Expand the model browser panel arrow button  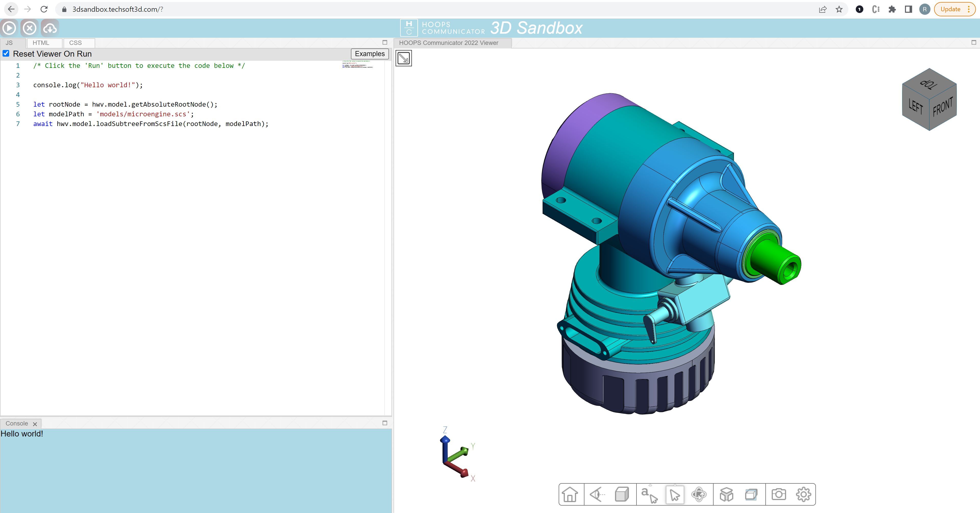(x=404, y=58)
